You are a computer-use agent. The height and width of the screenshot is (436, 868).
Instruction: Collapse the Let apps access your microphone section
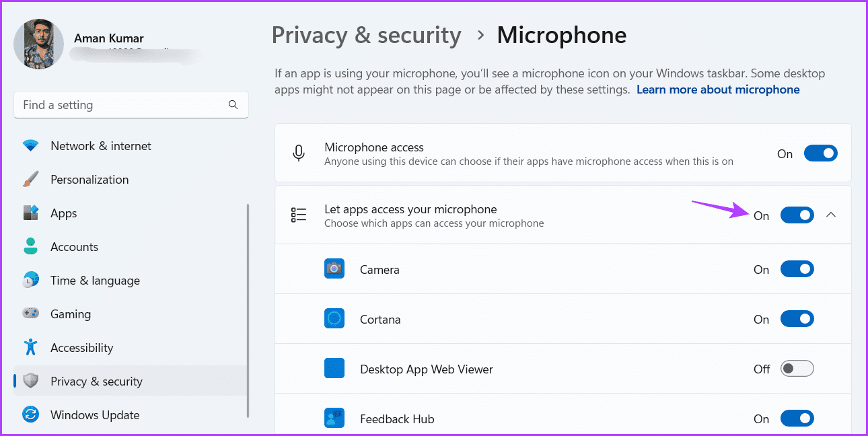[x=831, y=215]
